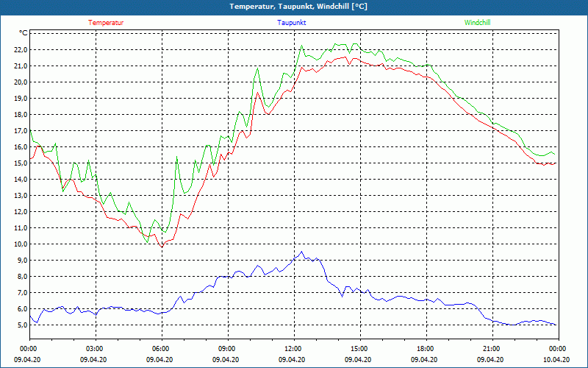Click the blue Taupunkt legend label

tap(291, 23)
